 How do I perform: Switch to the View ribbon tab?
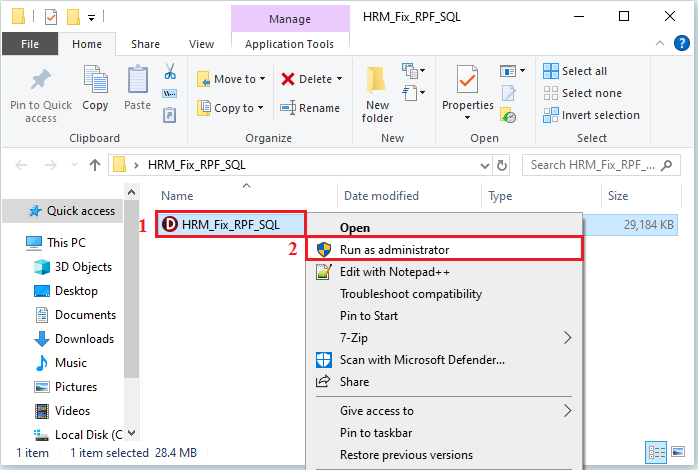tap(201, 44)
